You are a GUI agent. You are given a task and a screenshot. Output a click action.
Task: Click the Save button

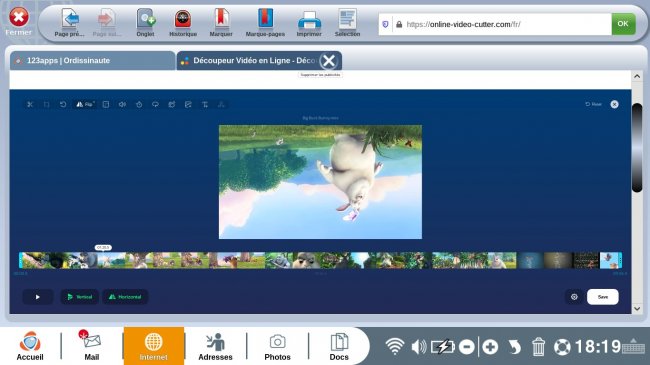pos(603,297)
